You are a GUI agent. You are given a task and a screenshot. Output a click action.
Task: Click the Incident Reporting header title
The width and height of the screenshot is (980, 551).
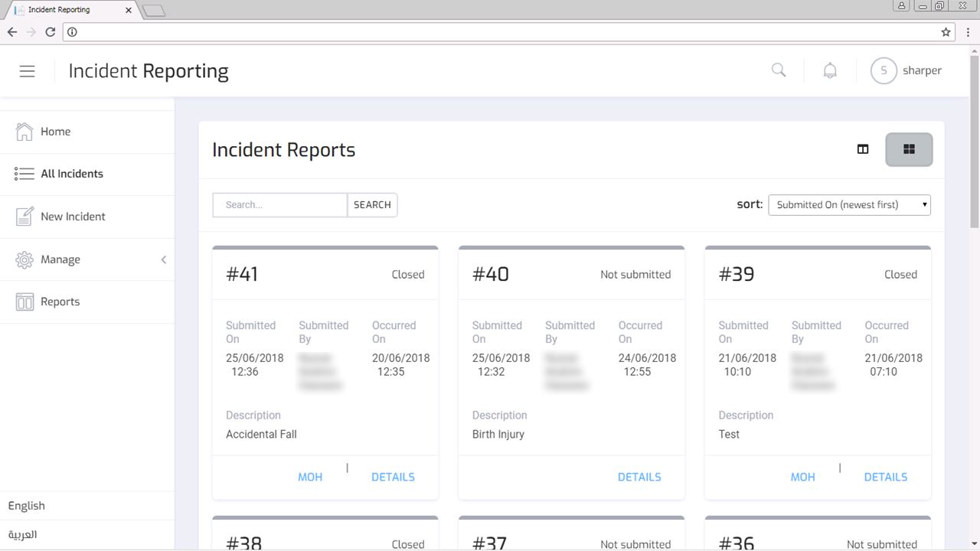149,71
